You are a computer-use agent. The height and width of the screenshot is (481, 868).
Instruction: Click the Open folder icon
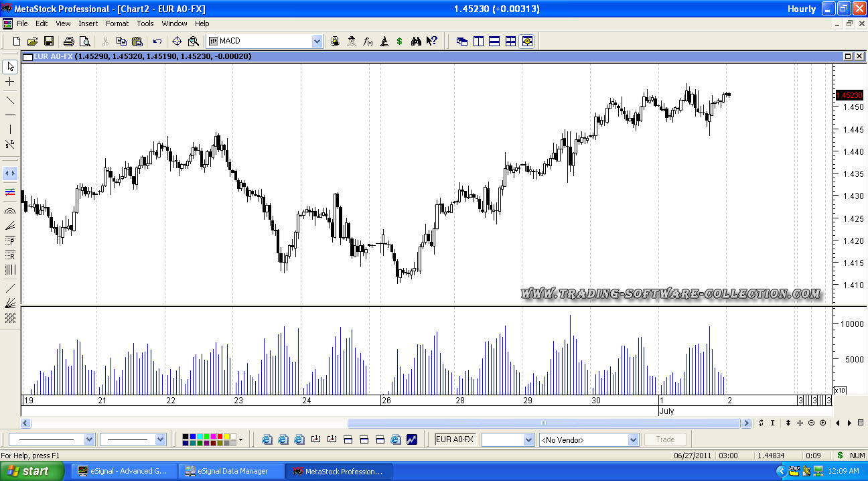(x=32, y=42)
